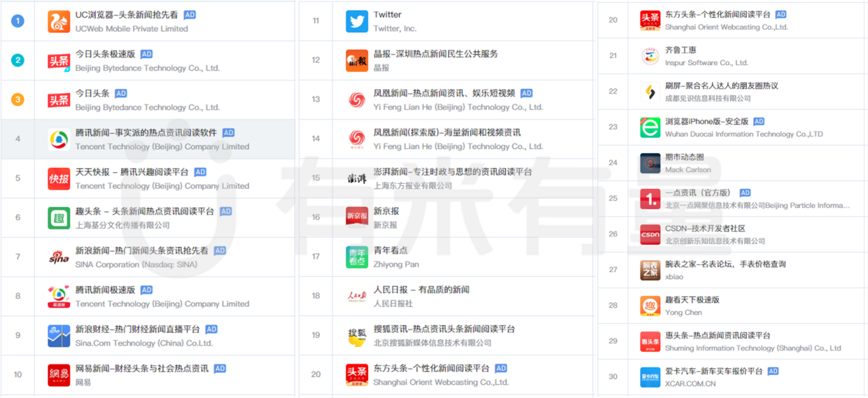Click the 新浪财经 blue app icon

pos(59,336)
